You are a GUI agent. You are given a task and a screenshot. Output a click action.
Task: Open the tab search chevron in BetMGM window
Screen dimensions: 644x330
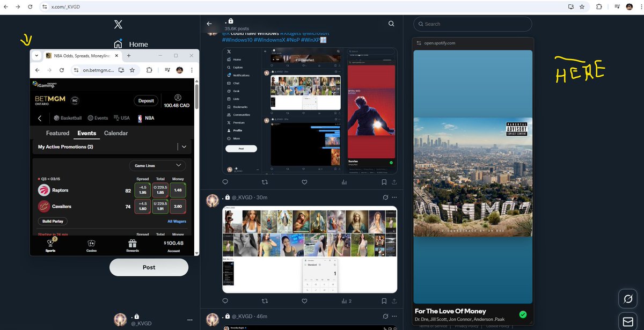click(36, 56)
